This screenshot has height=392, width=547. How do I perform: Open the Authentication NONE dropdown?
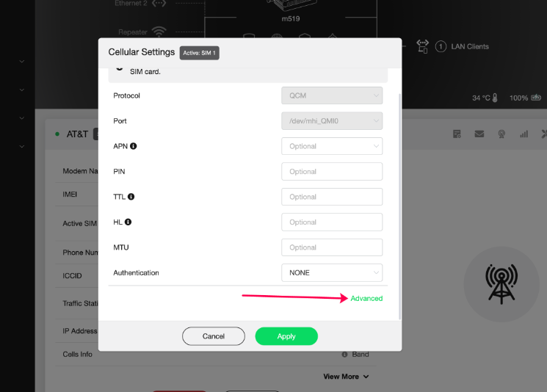(x=332, y=273)
